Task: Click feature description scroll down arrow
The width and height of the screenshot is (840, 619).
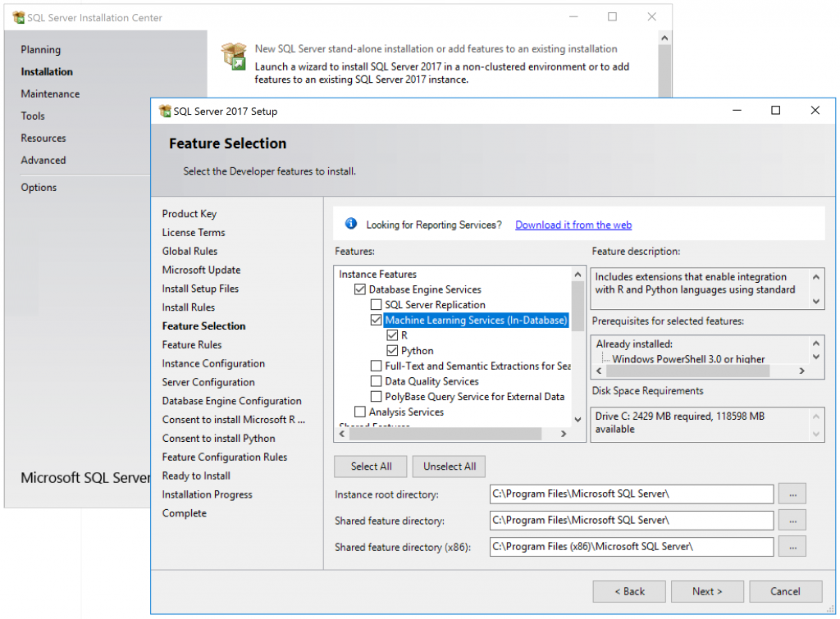Action: coord(816,302)
